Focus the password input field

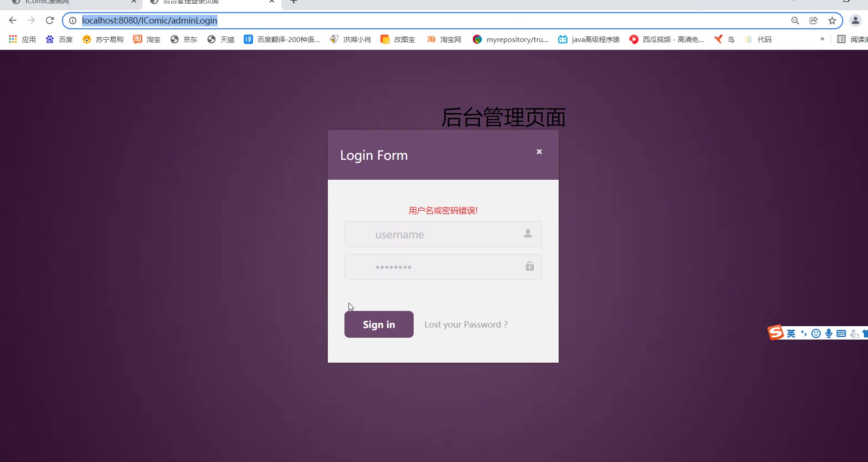(443, 267)
